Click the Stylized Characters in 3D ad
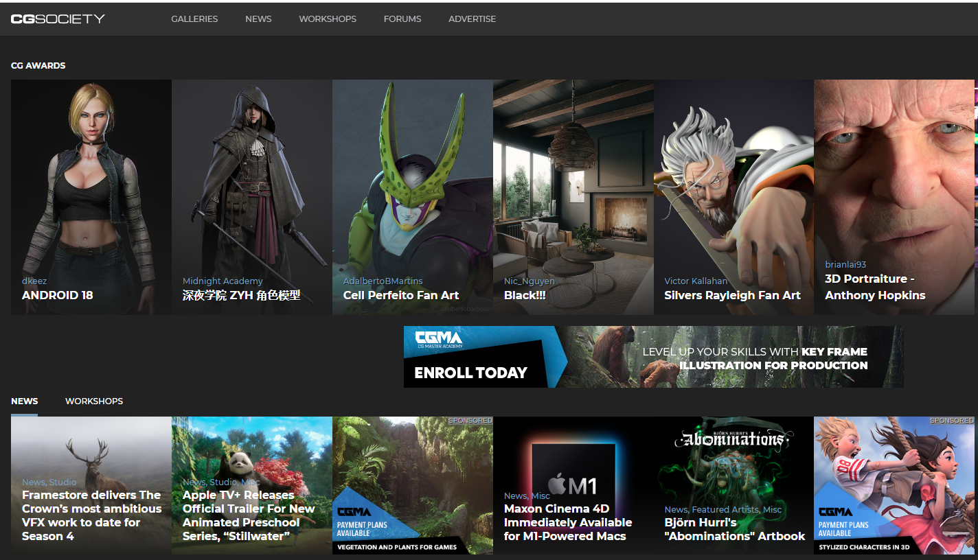This screenshot has height=560, width=978. pos(894,485)
